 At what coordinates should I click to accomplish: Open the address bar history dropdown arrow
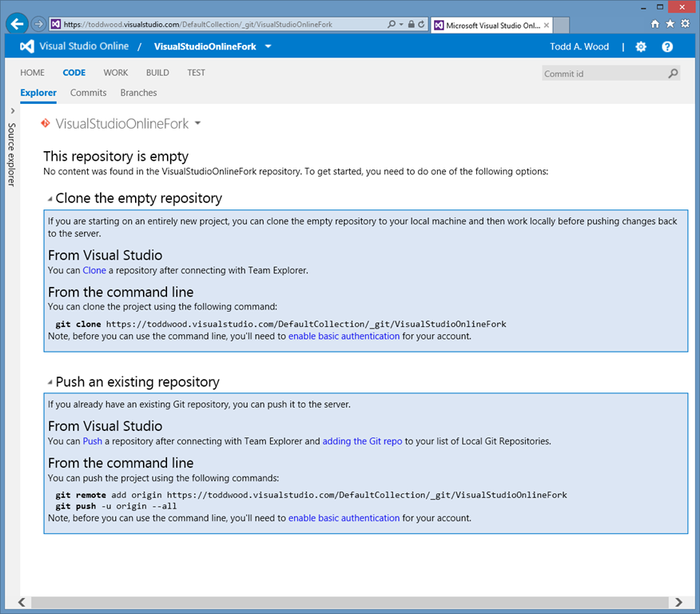point(401,25)
